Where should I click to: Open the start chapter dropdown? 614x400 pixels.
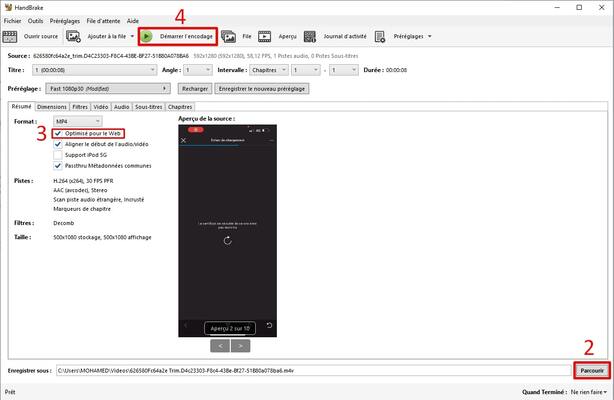pyautogui.click(x=305, y=70)
